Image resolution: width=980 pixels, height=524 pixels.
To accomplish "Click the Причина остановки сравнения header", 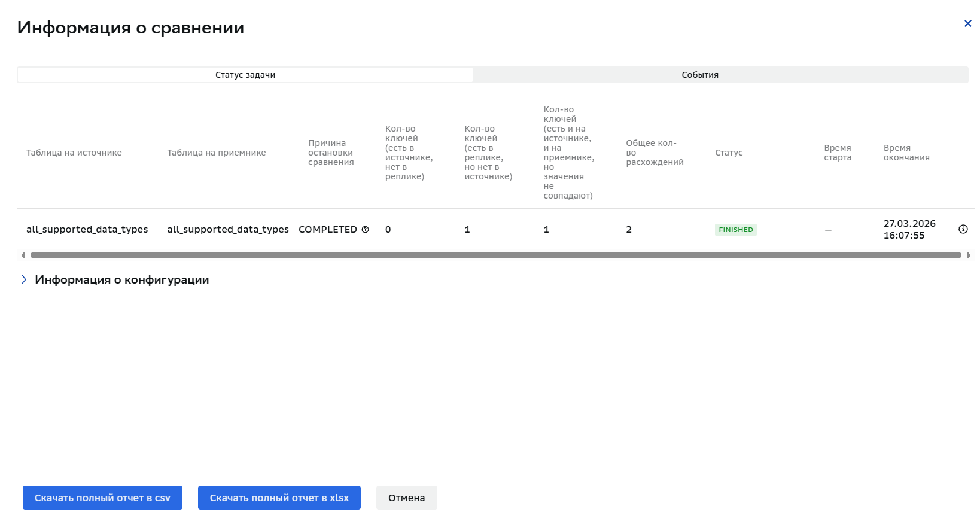I will (331, 153).
